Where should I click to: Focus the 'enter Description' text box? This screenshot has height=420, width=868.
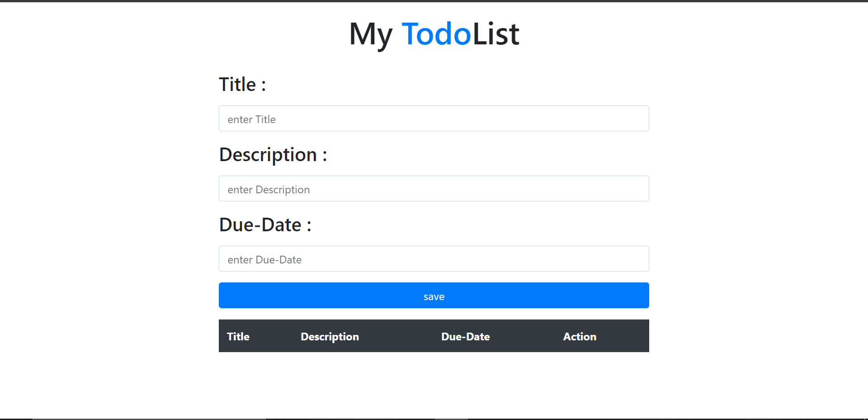434,189
